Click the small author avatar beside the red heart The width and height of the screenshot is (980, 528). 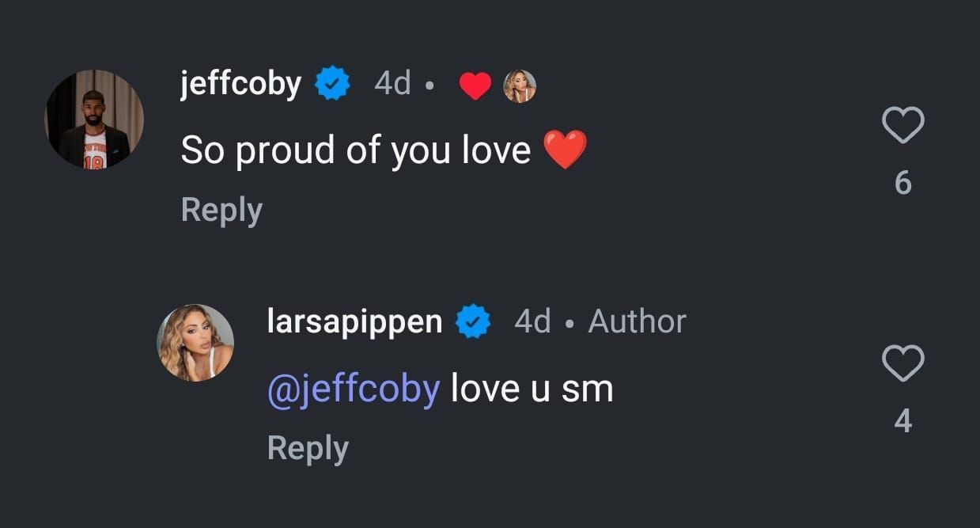[x=520, y=85]
